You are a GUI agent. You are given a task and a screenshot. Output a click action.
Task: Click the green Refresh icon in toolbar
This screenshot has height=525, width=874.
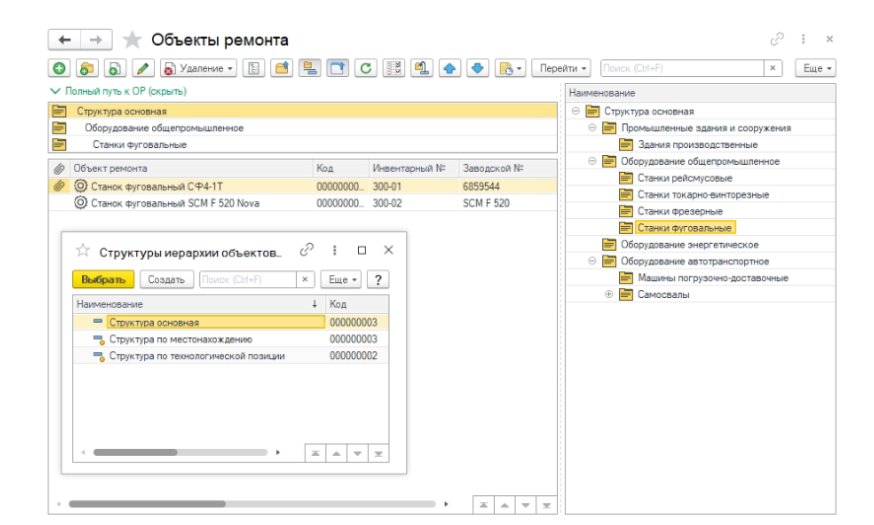367,68
